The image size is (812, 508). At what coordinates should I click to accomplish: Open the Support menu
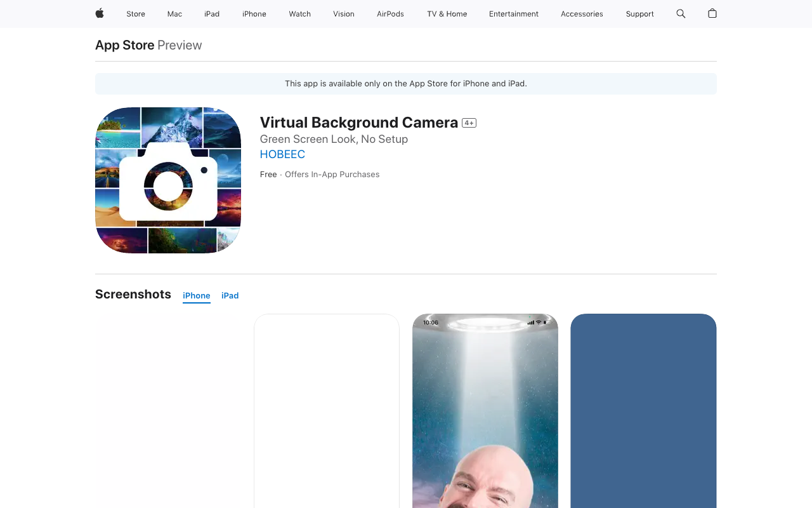click(x=639, y=14)
